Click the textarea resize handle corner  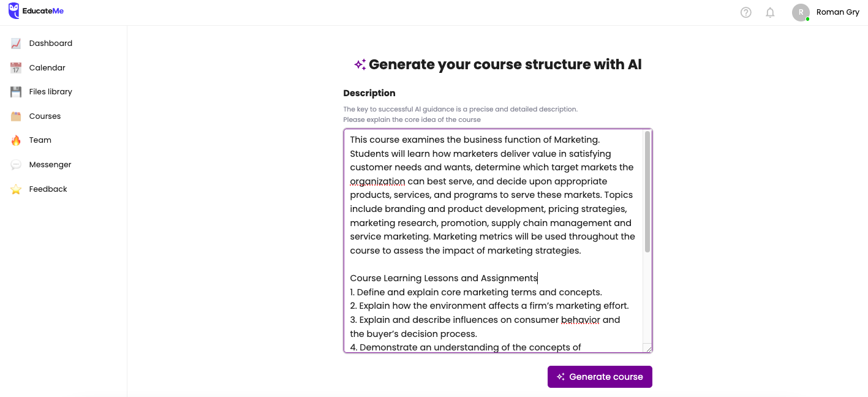point(647,348)
